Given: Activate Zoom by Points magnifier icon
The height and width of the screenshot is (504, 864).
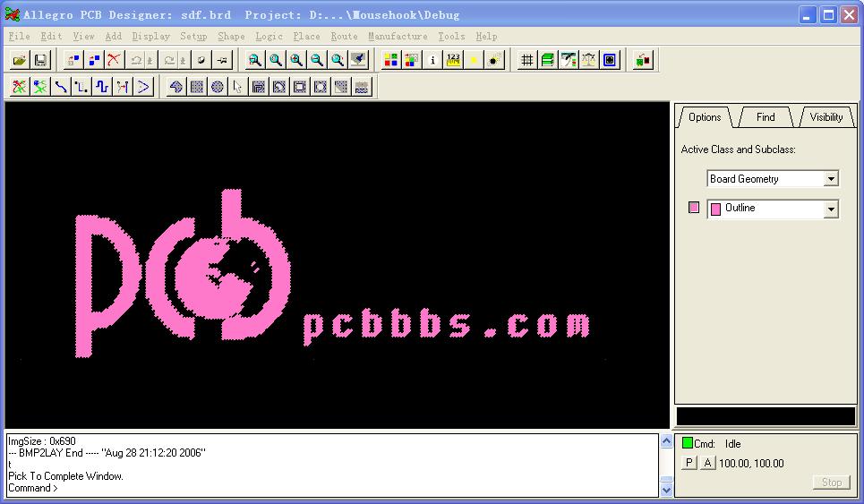Looking at the screenshot, I should pos(254,59).
